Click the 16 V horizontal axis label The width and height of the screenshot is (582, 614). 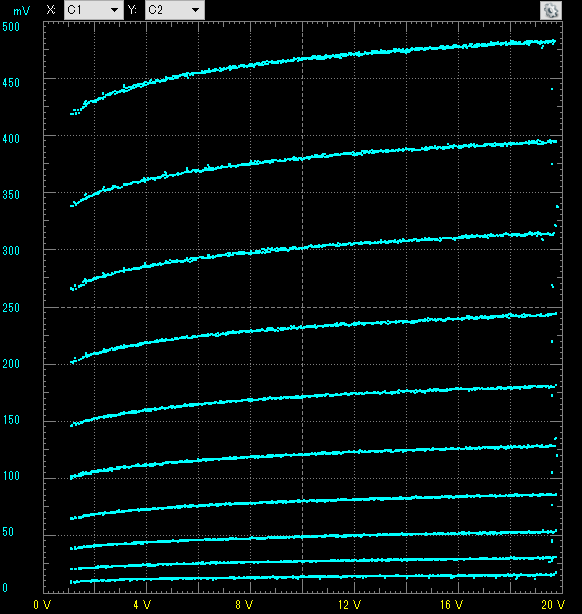[451, 605]
